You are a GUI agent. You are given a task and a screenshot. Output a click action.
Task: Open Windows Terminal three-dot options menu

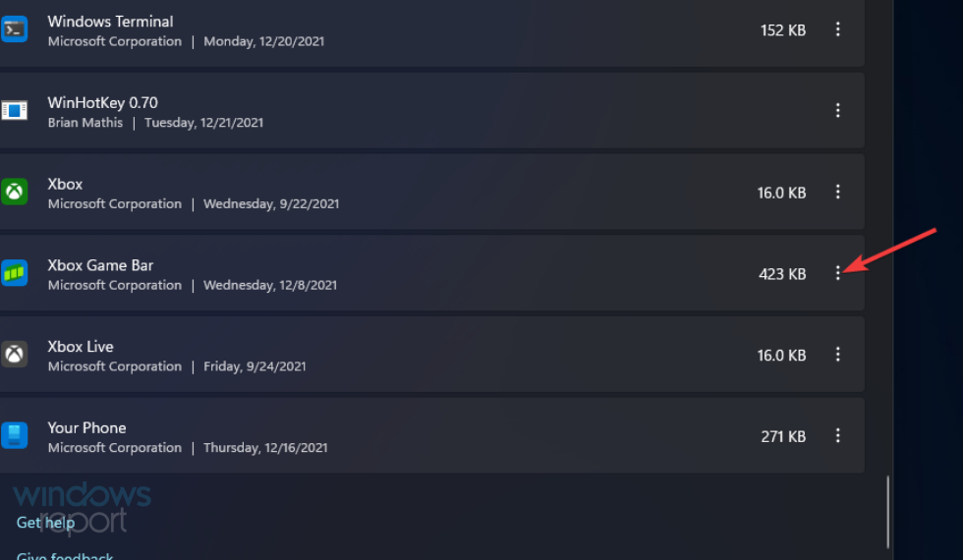(x=838, y=30)
